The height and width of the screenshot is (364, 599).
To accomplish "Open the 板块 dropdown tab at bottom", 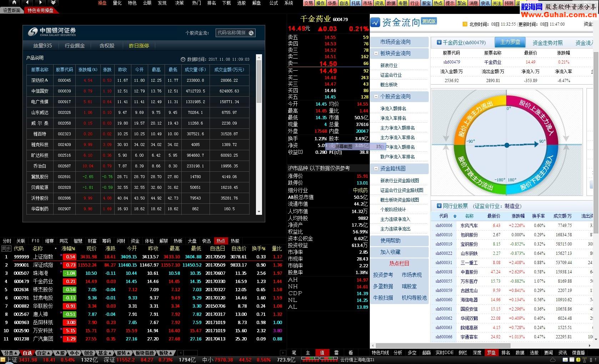I will pyautogui.click(x=166, y=353).
